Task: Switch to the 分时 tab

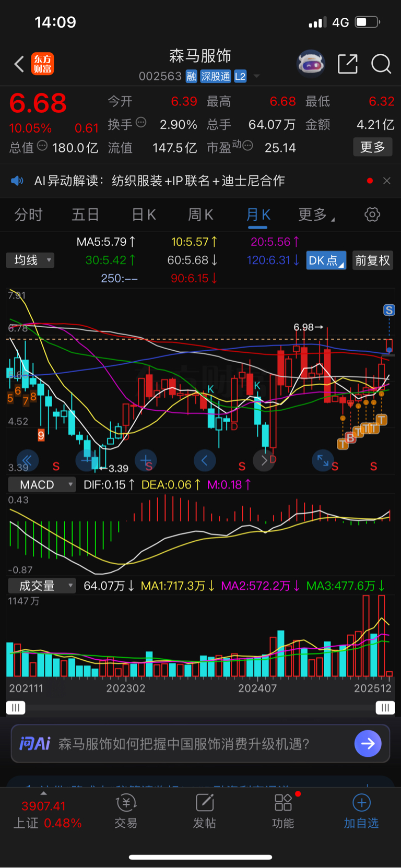Action: point(28,215)
